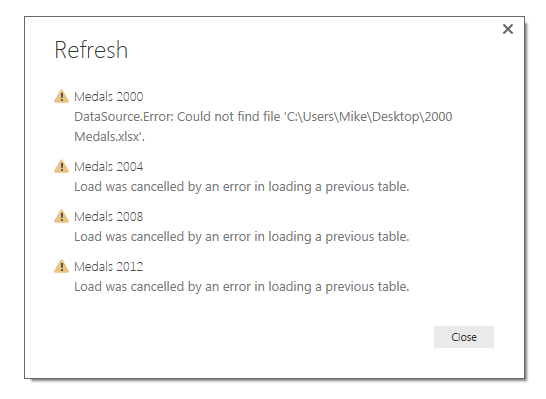546x399 pixels.
Task: Click the 'Medals.xlsx' file name line
Action: pos(109,136)
